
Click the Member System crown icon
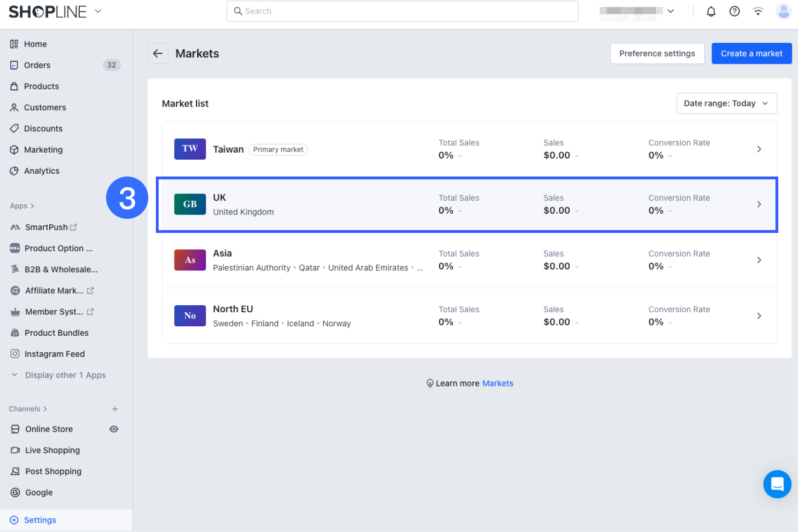pos(15,312)
